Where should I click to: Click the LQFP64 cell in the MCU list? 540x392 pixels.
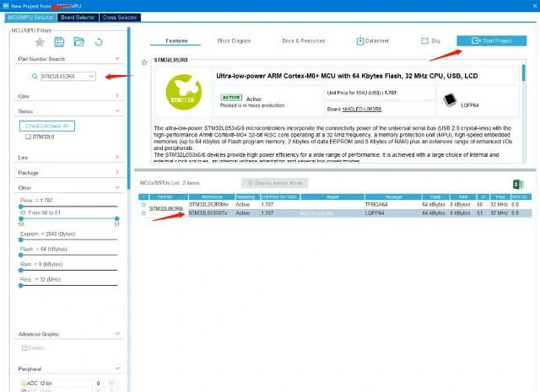coord(375,213)
